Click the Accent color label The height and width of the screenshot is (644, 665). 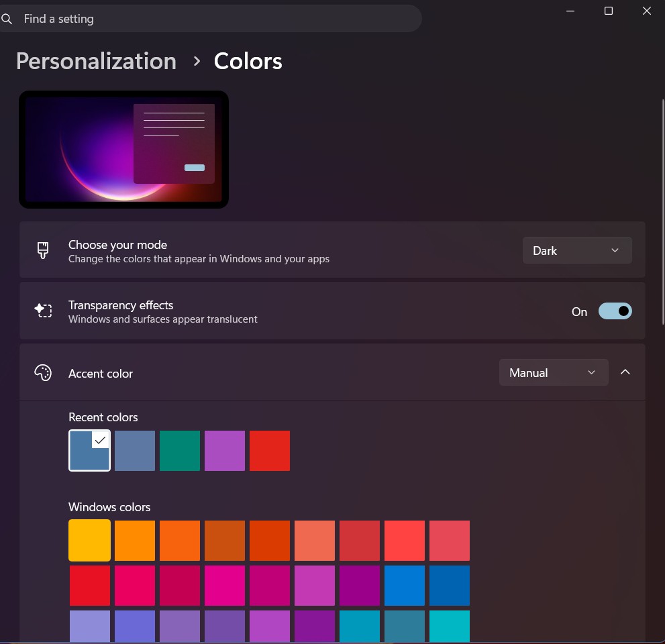101,374
